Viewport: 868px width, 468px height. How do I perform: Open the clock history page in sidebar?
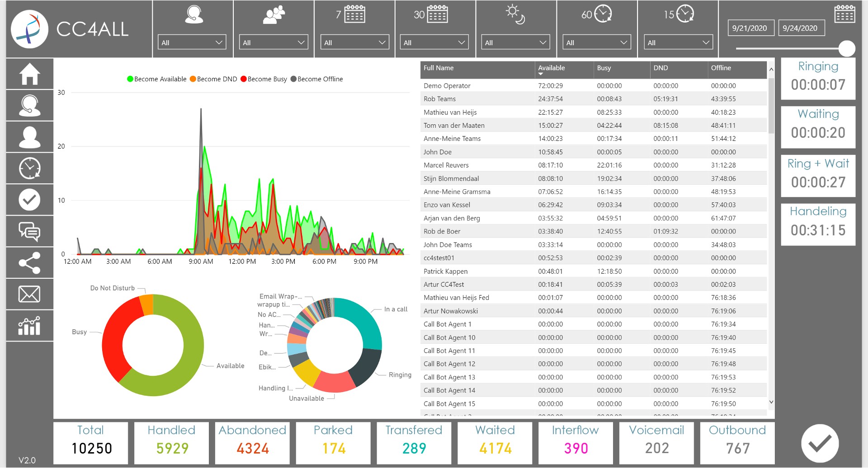(29, 168)
